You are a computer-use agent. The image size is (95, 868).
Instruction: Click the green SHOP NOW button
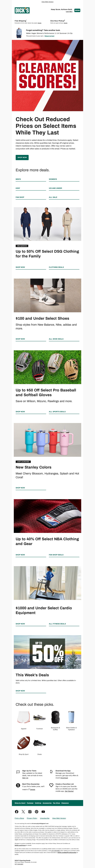pyautogui.click(x=22, y=157)
